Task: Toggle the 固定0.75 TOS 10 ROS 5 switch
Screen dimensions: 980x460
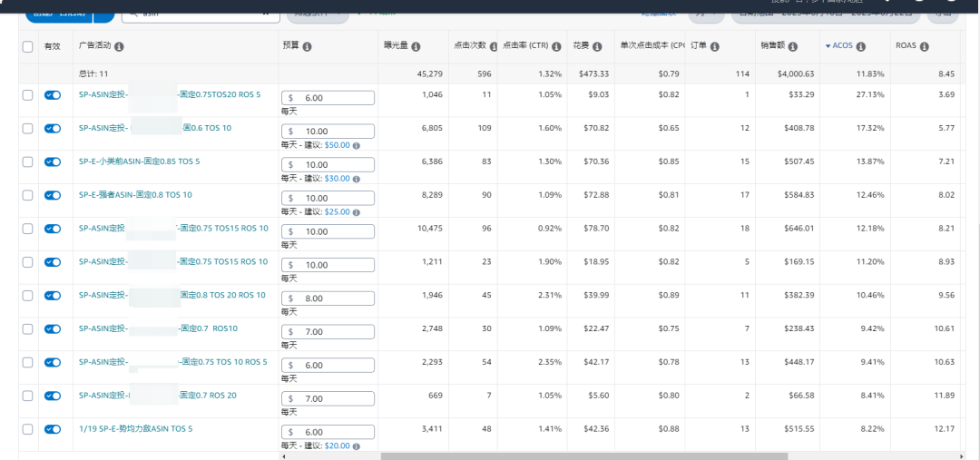Action: point(53,362)
